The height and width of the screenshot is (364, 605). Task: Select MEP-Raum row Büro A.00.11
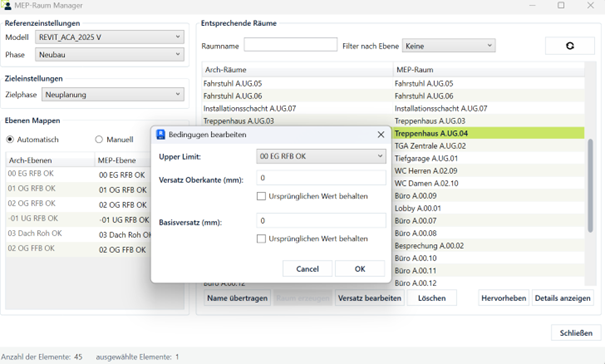coord(488,271)
